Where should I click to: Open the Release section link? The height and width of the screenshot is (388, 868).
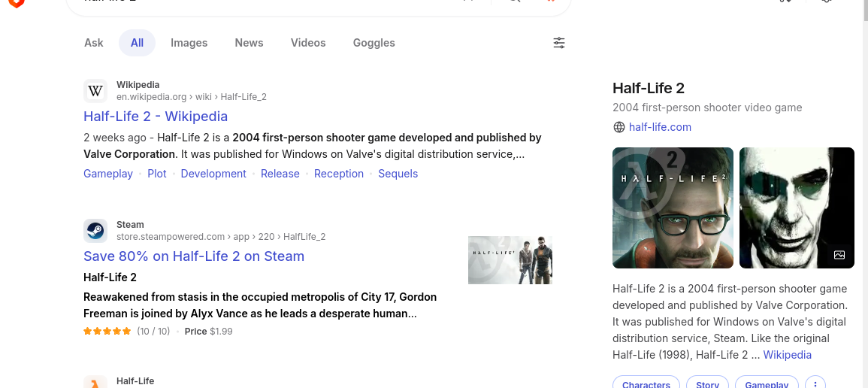coord(280,174)
